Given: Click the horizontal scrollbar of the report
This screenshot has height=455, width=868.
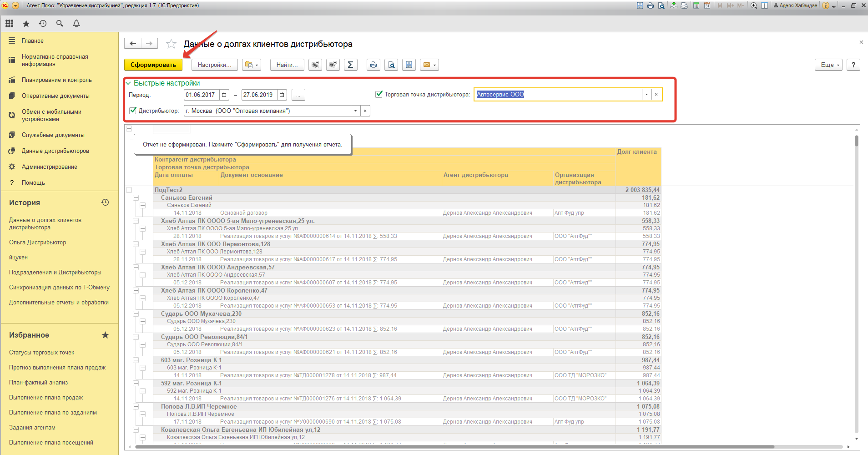Looking at the screenshot, I should (455, 447).
